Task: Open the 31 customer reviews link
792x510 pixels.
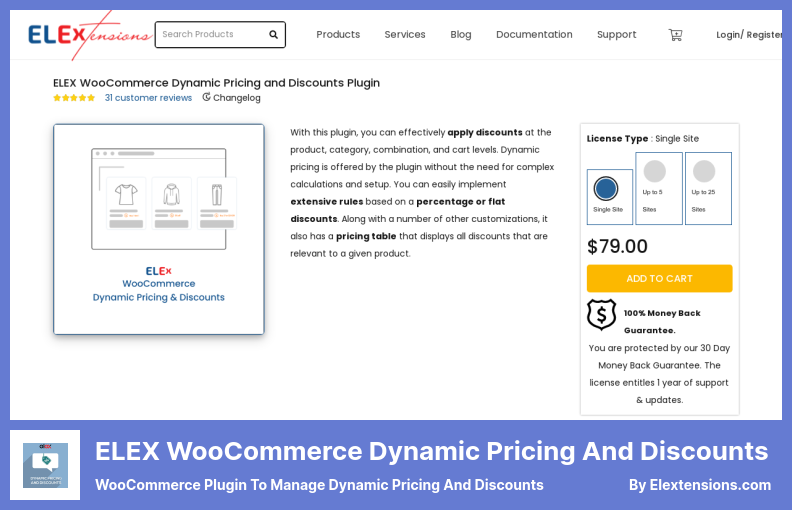Action: (x=148, y=98)
